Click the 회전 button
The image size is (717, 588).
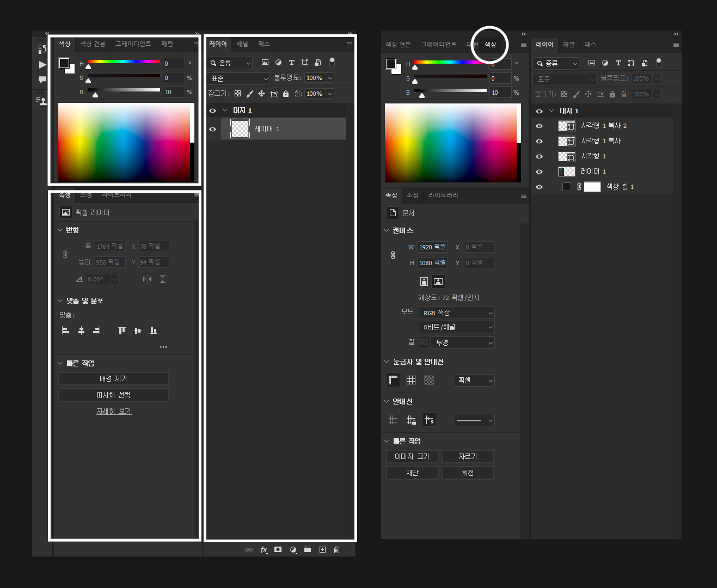[x=468, y=473]
